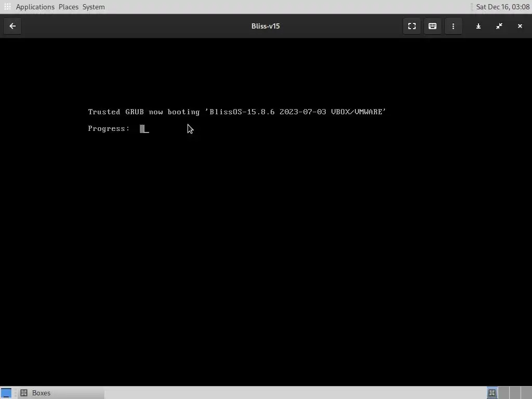532x399 pixels.
Task: Open the Places menu
Action: tap(69, 7)
